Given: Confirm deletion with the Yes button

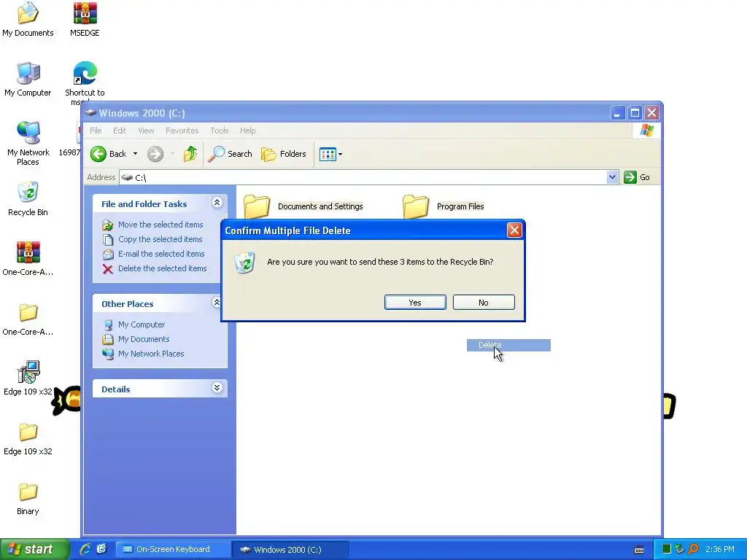Looking at the screenshot, I should (415, 303).
